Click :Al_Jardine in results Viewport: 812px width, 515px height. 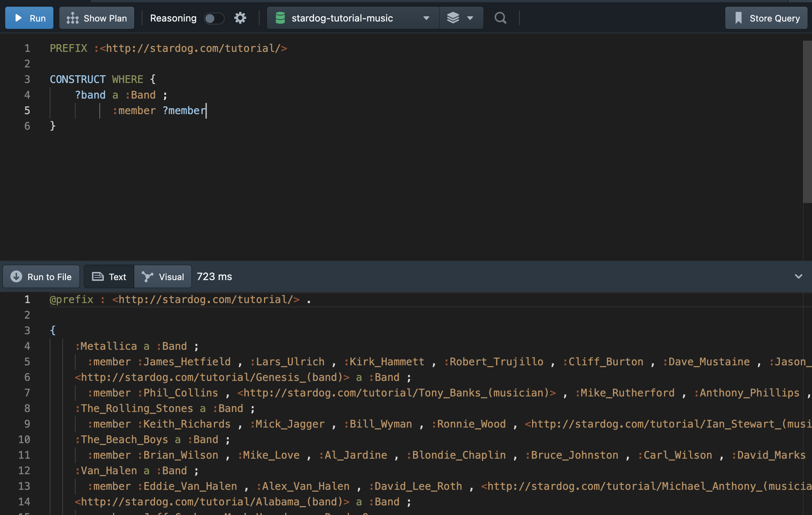353,455
